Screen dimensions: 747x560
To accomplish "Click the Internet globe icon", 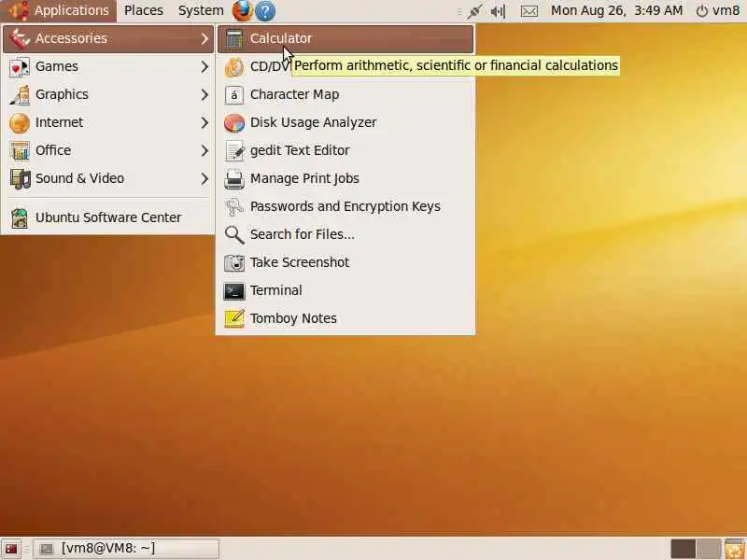I will pos(20,123).
